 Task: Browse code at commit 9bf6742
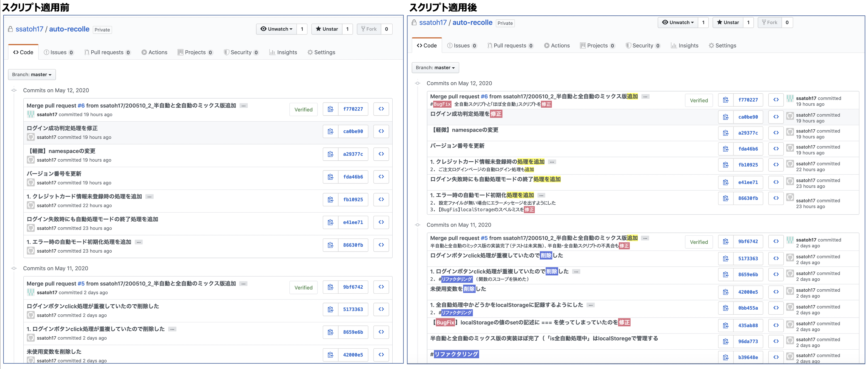[381, 287]
